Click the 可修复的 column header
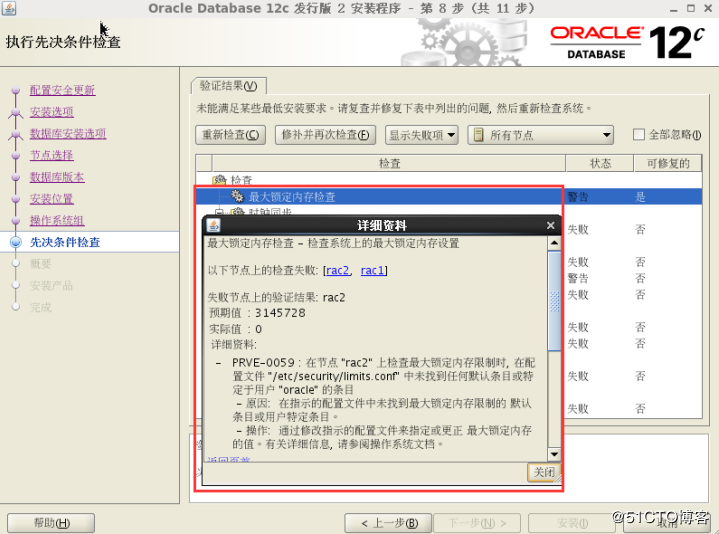Screen dimensions: 719x534 pos(668,163)
